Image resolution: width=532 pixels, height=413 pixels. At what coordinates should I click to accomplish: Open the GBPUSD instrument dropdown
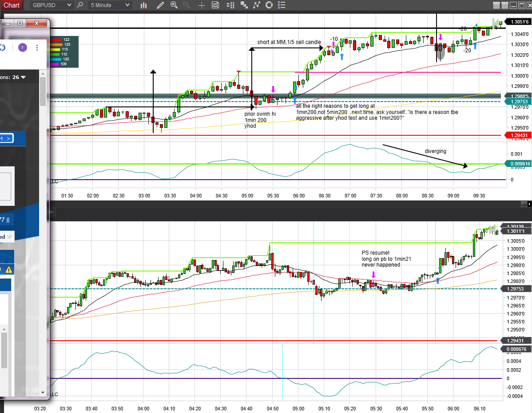point(52,5)
